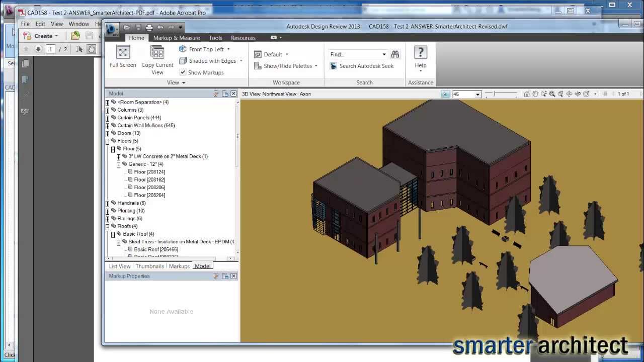Click Search Autodesk Seek

pyautogui.click(x=362, y=66)
